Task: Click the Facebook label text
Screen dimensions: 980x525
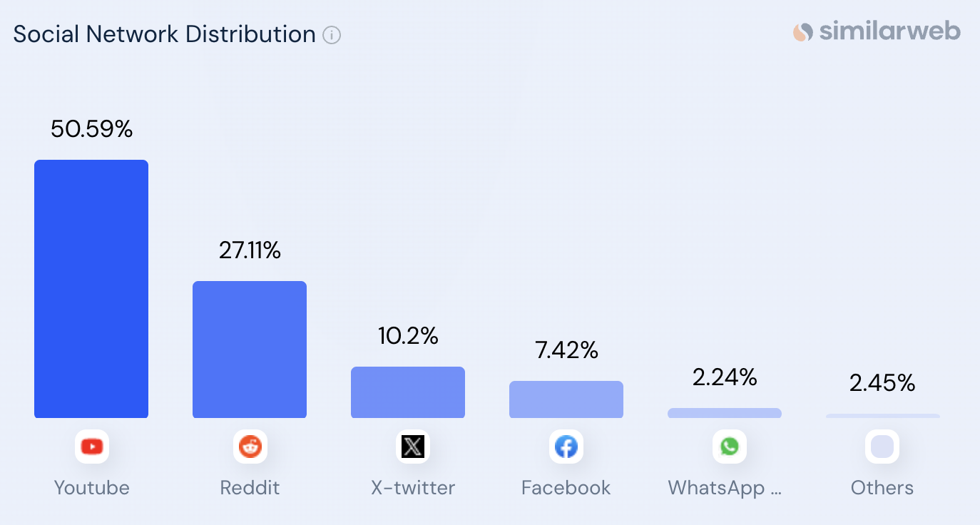Action: pyautogui.click(x=566, y=488)
